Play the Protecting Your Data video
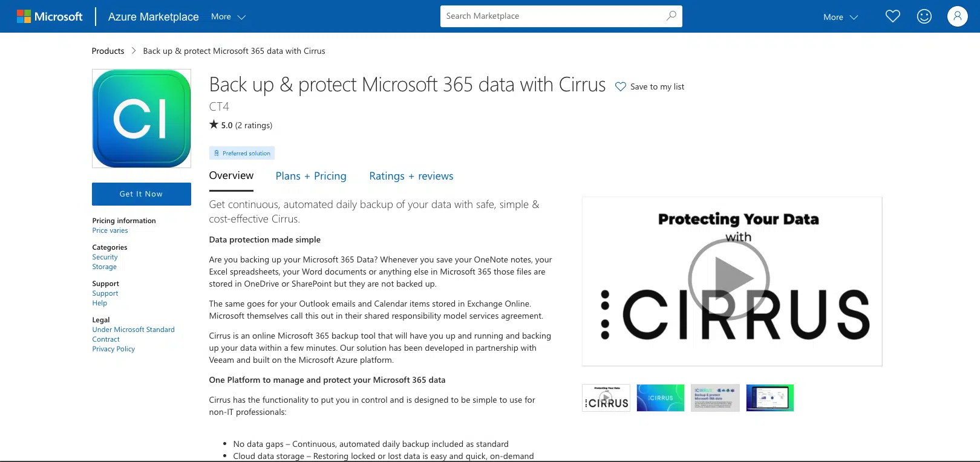 729,279
